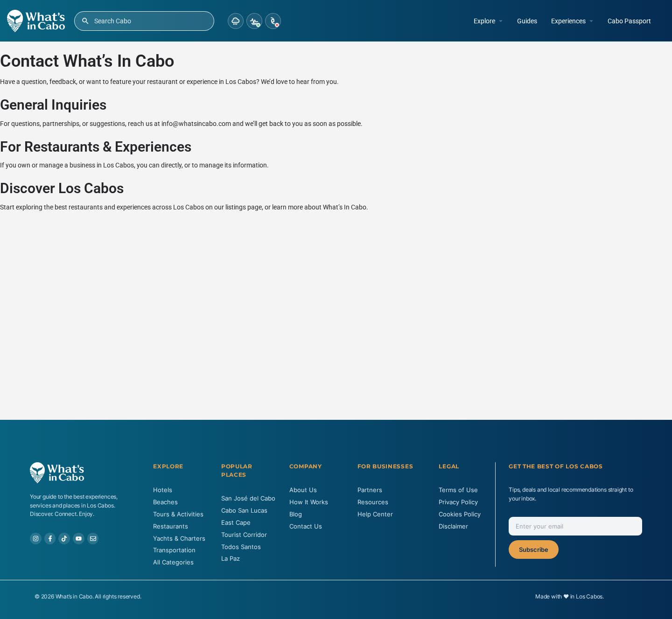Go to East Cape link
Screen dimensions: 672x619
(x=236, y=522)
